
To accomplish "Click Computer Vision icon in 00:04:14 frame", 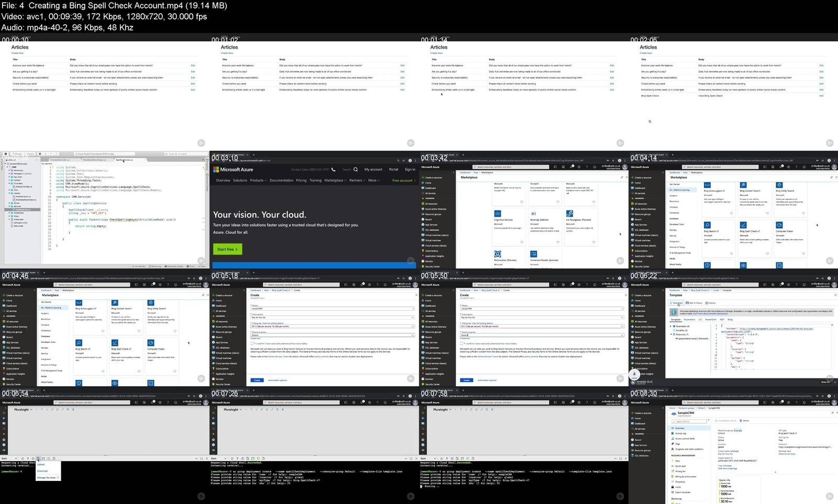I will click(x=779, y=225).
